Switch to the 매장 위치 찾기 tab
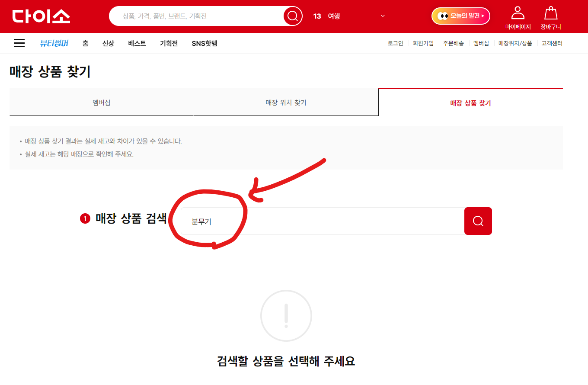This screenshot has width=588, height=385. (286, 103)
